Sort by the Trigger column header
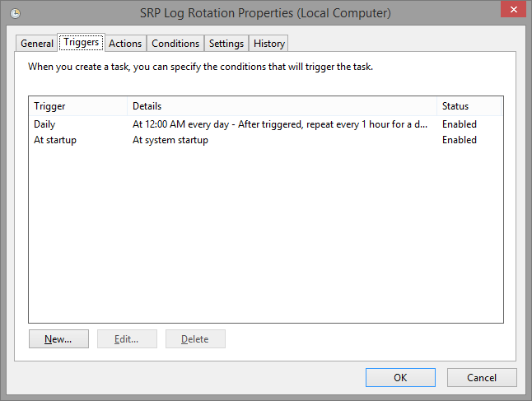Screen dimensions: 532x401 (77, 106)
